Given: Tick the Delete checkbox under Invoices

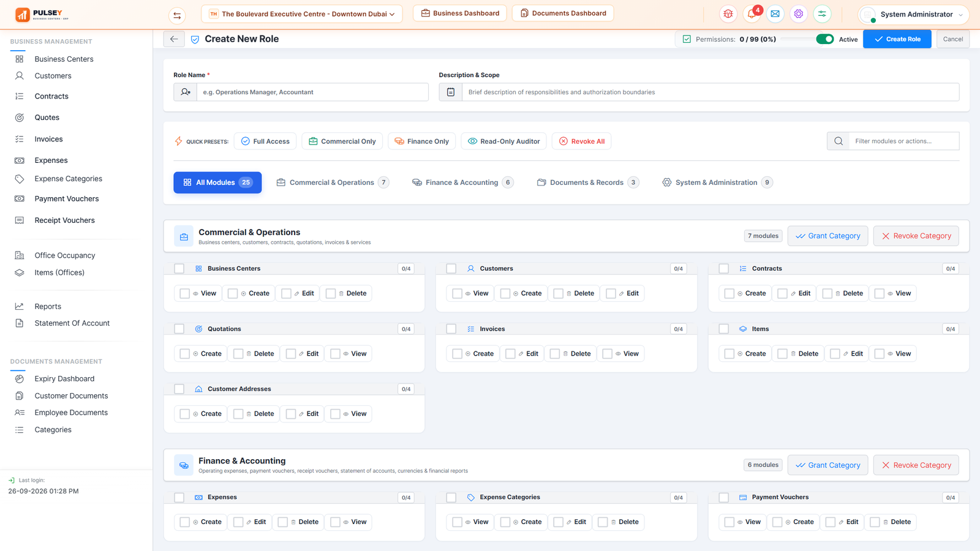Looking at the screenshot, I should (x=554, y=354).
